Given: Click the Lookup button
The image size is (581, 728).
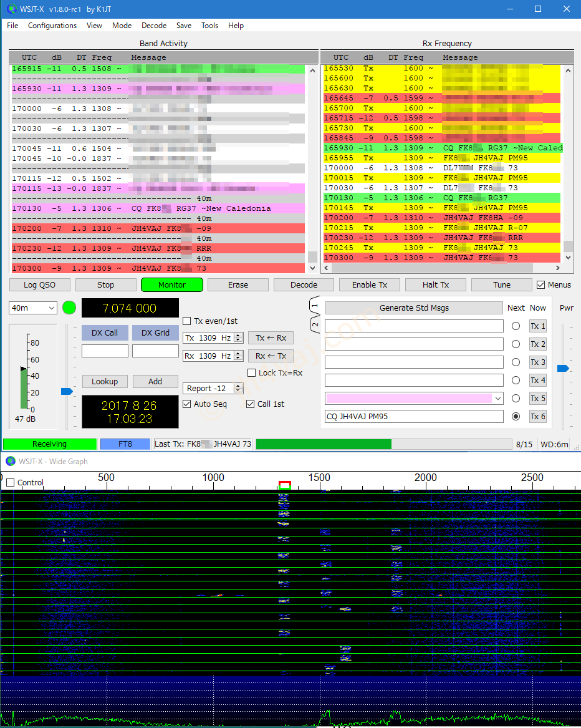Looking at the screenshot, I should point(105,381).
